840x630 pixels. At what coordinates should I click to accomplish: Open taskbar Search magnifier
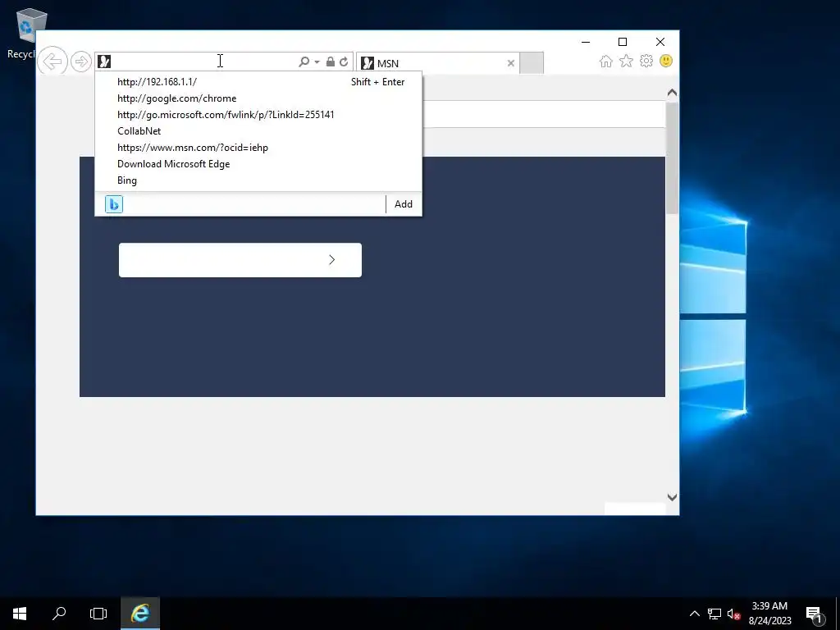(x=59, y=614)
